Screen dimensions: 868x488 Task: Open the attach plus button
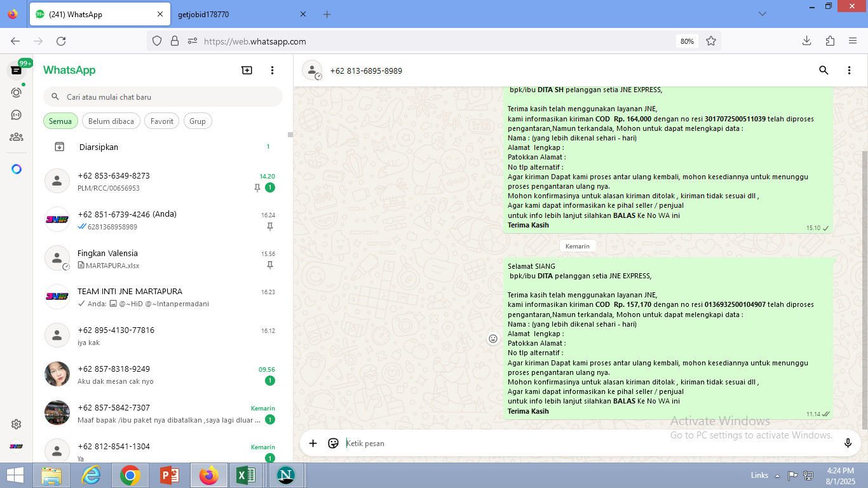313,443
